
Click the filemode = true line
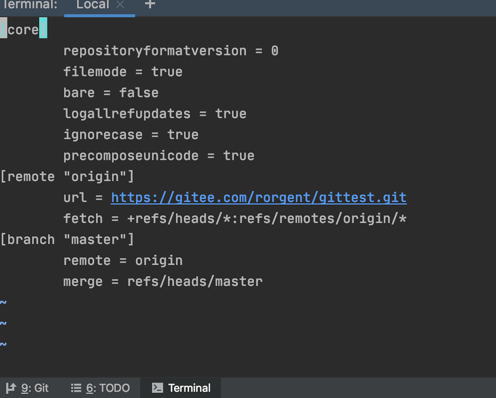[x=123, y=72]
